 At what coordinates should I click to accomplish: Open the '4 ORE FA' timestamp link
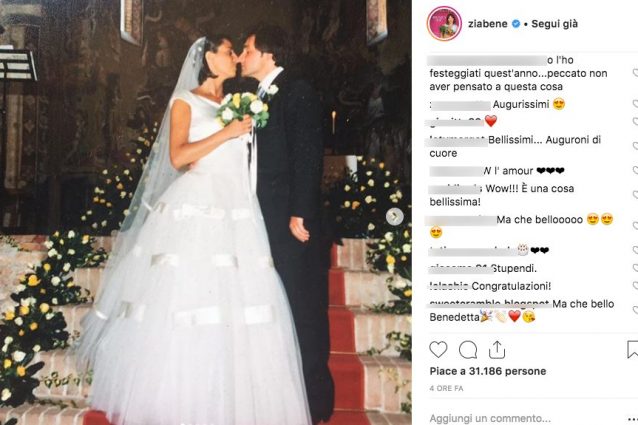click(446, 388)
